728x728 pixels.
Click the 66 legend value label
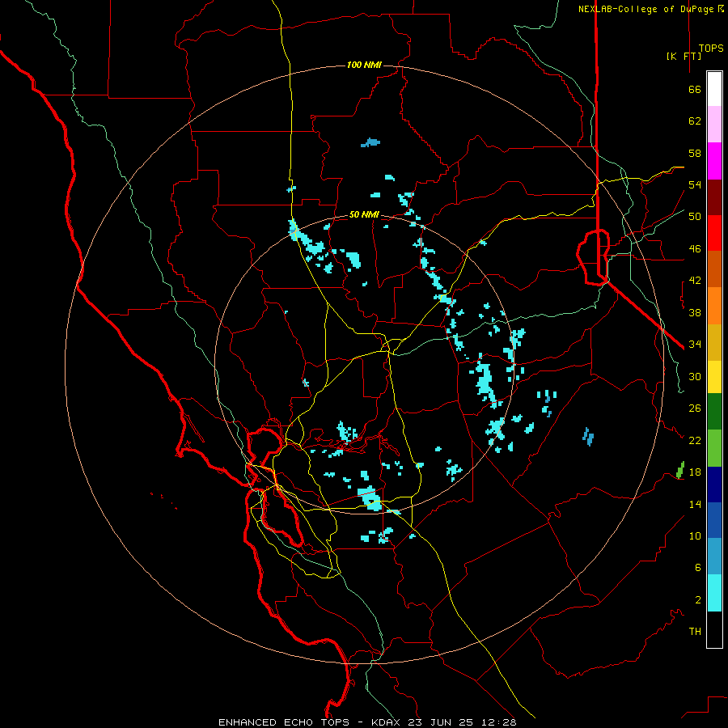695,89
